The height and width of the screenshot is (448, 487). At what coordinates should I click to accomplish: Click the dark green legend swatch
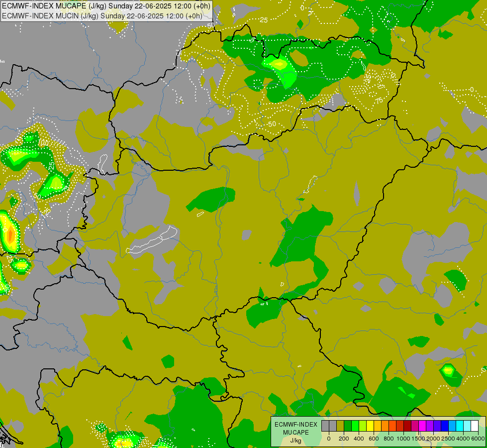click(x=348, y=426)
